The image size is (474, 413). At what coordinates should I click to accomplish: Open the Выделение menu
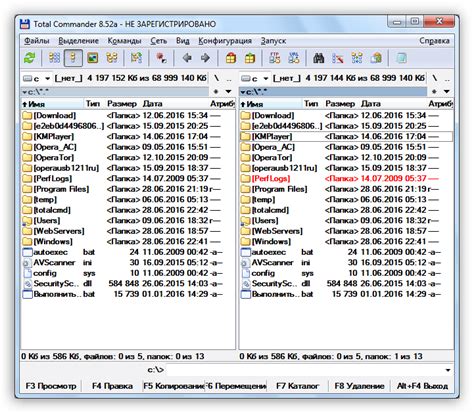[79, 41]
